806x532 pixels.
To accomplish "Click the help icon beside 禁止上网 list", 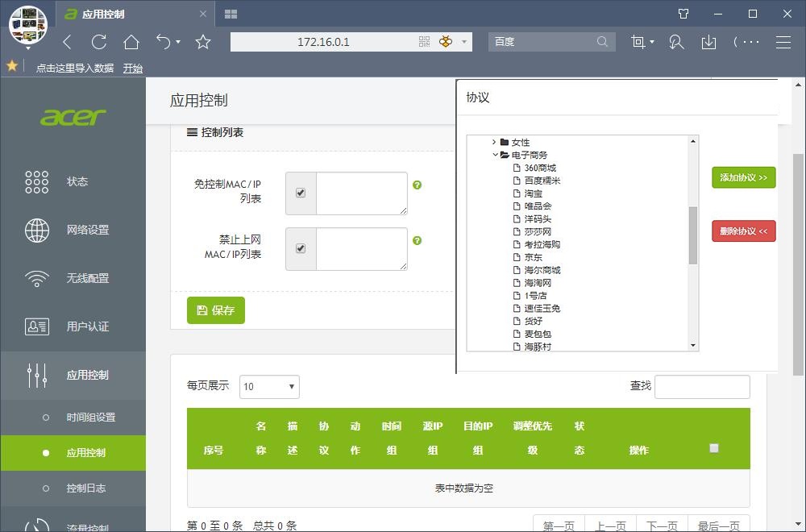I will 417,241.
